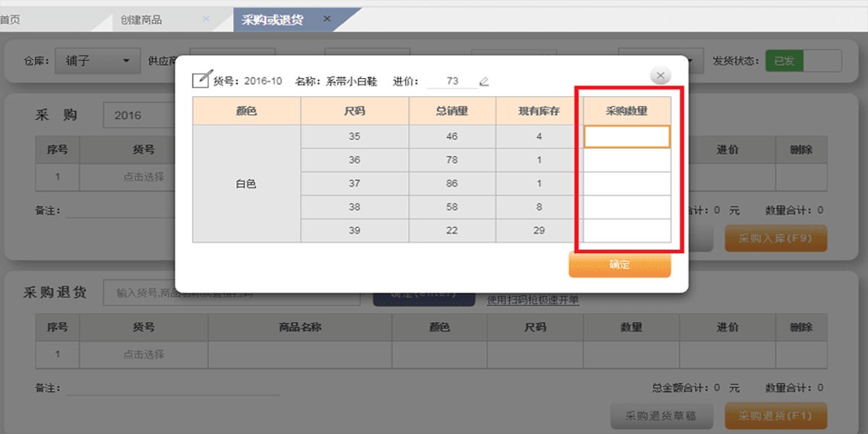Close the 创建商品 tab with its X
Image resolution: width=868 pixels, height=434 pixels.
click(x=206, y=20)
